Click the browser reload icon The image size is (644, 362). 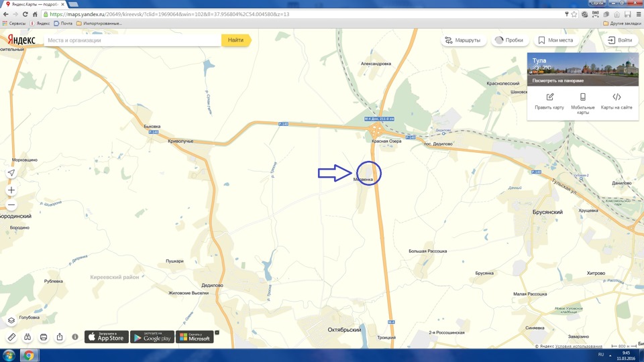click(x=25, y=14)
